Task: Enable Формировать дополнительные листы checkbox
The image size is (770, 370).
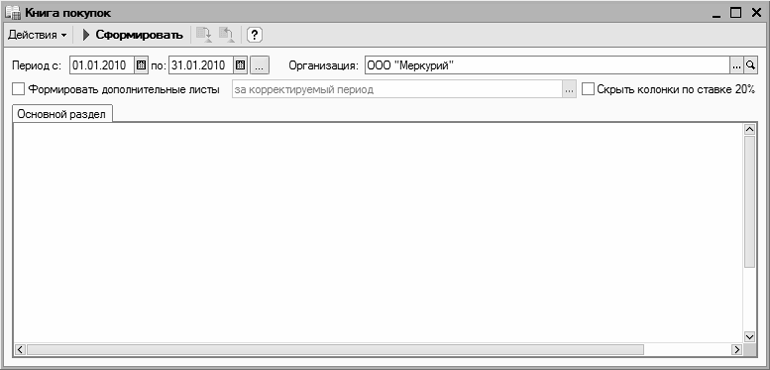Action: point(18,89)
